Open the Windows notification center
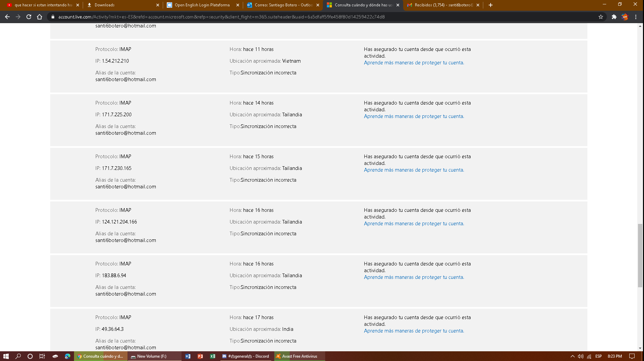Screen dimensions: 644x361 [632, 356]
